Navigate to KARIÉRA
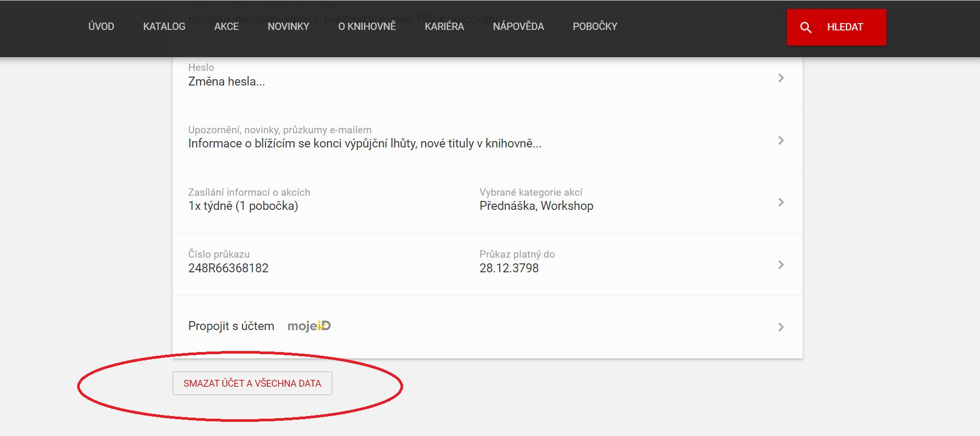The image size is (980, 436). [444, 26]
